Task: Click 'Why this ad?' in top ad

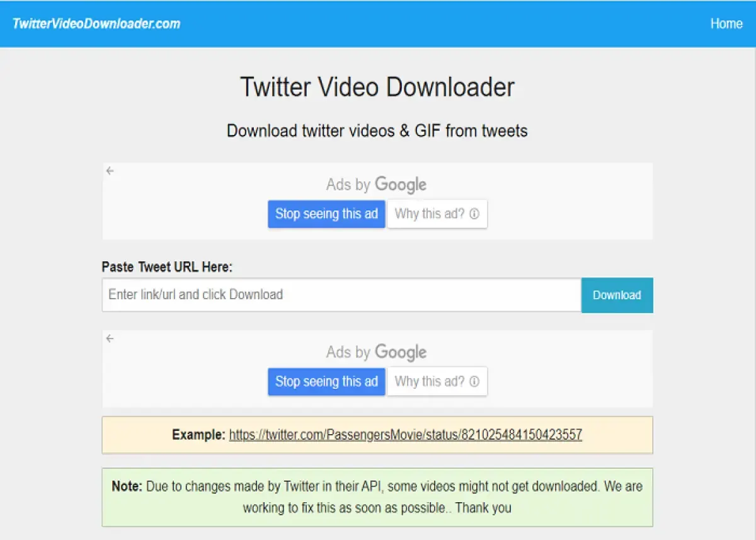Action: [437, 214]
